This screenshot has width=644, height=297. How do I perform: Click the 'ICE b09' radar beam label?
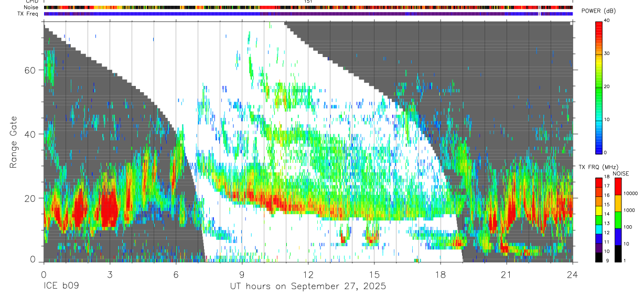tap(61, 286)
